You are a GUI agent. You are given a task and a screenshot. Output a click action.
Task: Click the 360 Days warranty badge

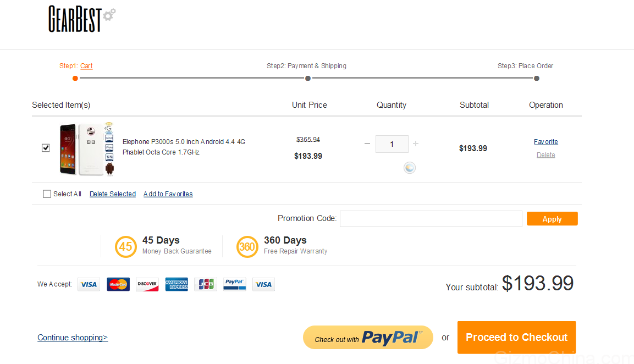click(x=247, y=246)
